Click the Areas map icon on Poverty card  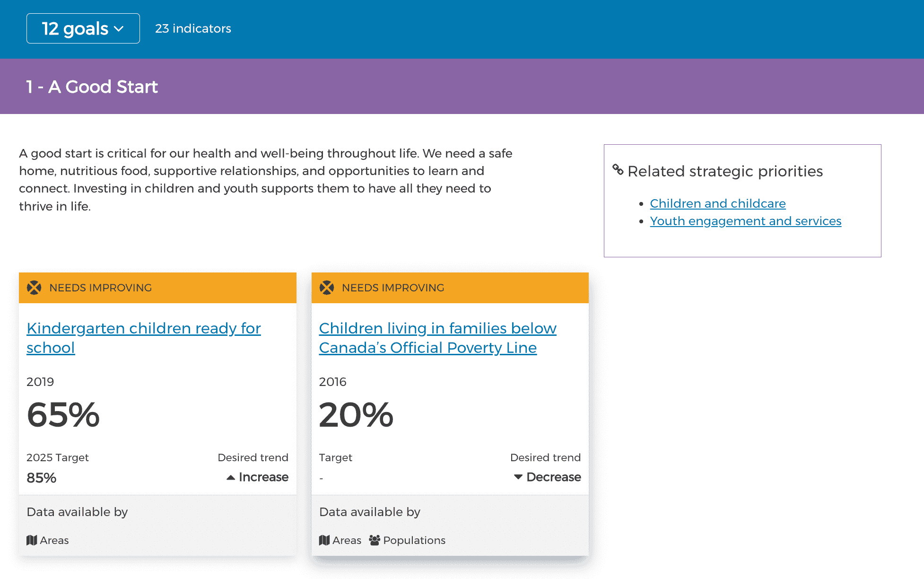tap(324, 540)
